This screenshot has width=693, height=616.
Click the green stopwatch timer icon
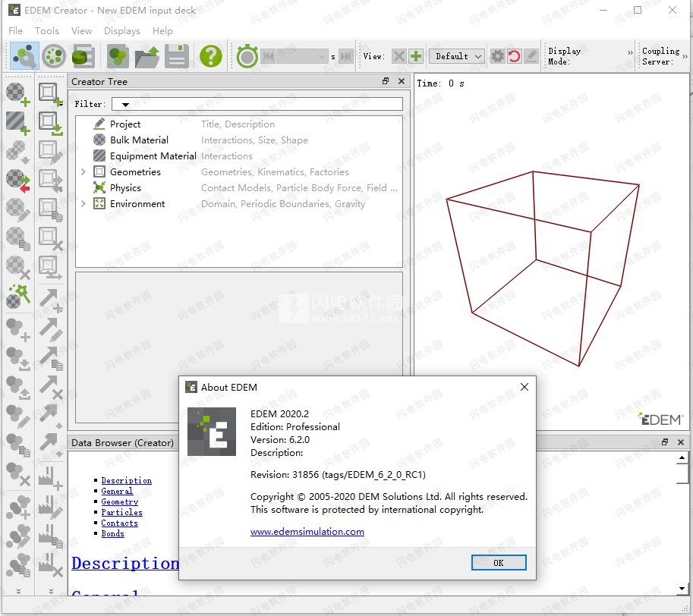(247, 56)
